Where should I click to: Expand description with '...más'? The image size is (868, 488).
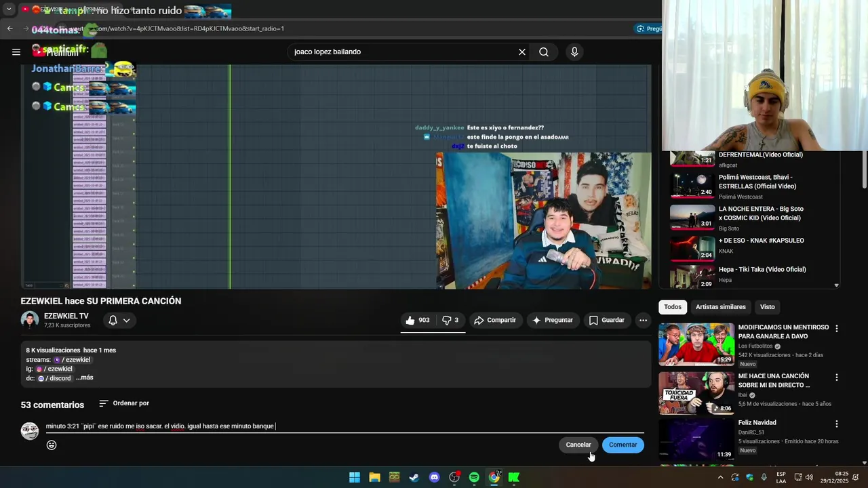(x=84, y=378)
